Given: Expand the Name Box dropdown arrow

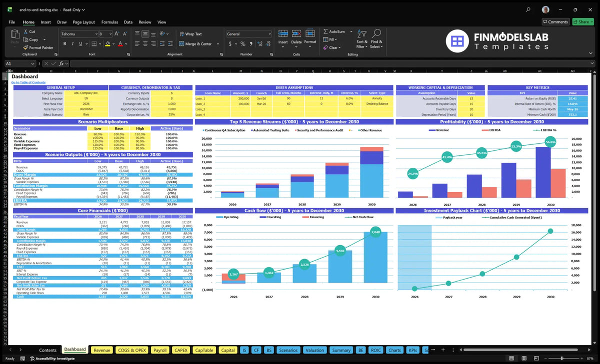Looking at the screenshot, I should [33, 63].
